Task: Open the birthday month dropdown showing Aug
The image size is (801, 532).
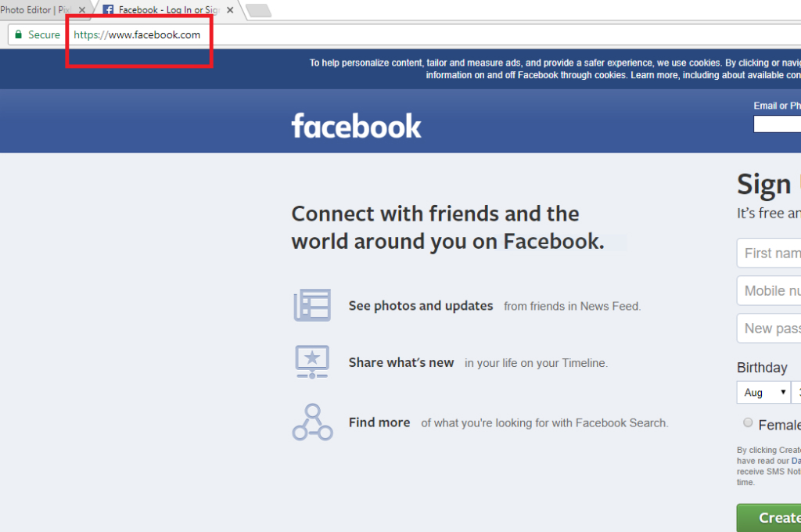Action: [763, 392]
